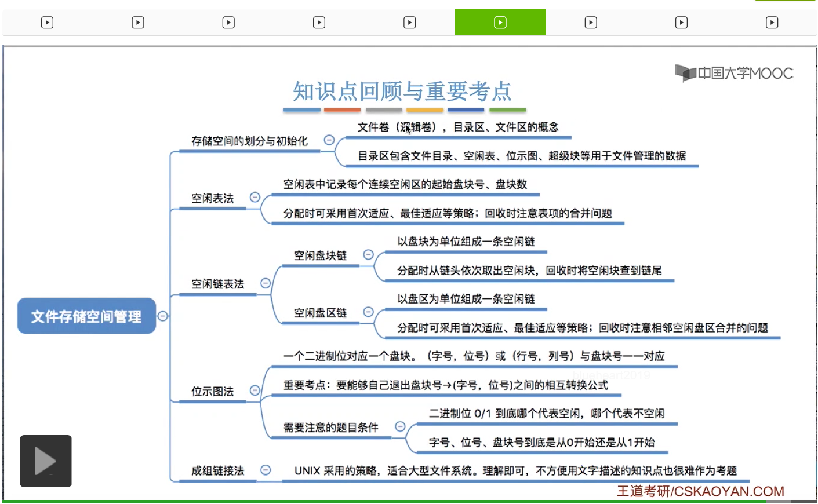Viewport: 818px width, 504px height.
Task: Click the text starting 一个二进制位对应一个盘块
Action: 474,356
